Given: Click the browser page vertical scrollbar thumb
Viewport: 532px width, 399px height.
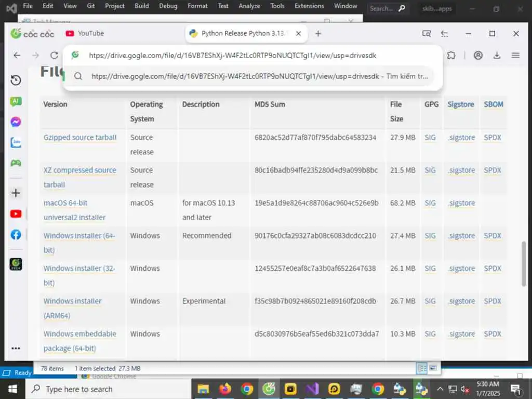Looking at the screenshot, I should 524,263.
